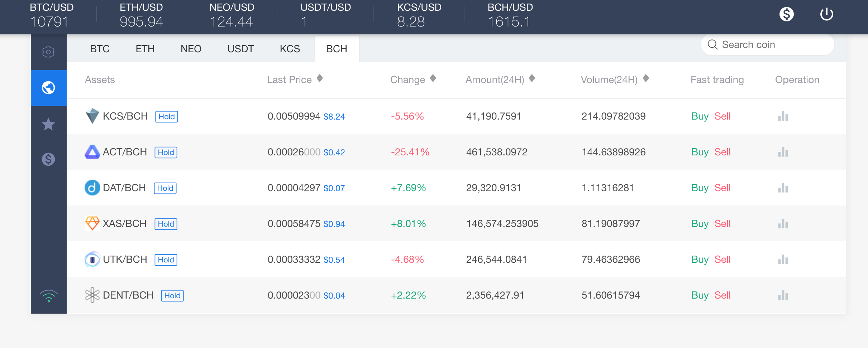
Task: Select the globe markets icon in sidebar
Action: [x=48, y=88]
